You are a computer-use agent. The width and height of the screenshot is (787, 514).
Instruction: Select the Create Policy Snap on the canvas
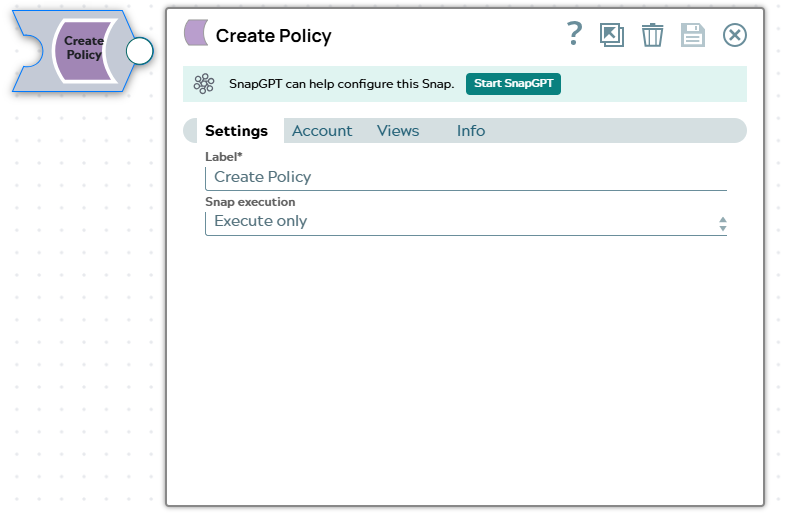pos(84,51)
